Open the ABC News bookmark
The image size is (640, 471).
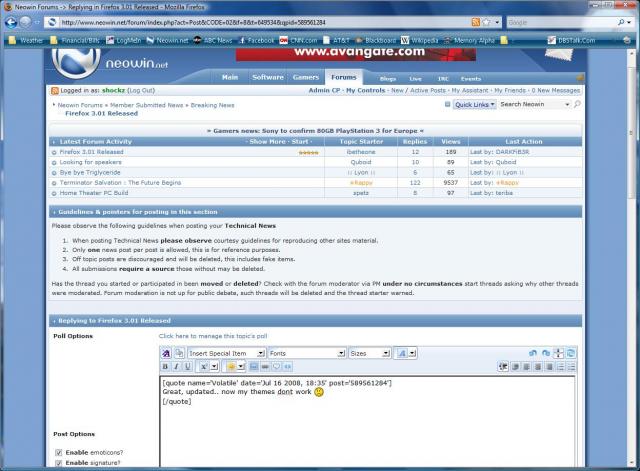point(213,40)
